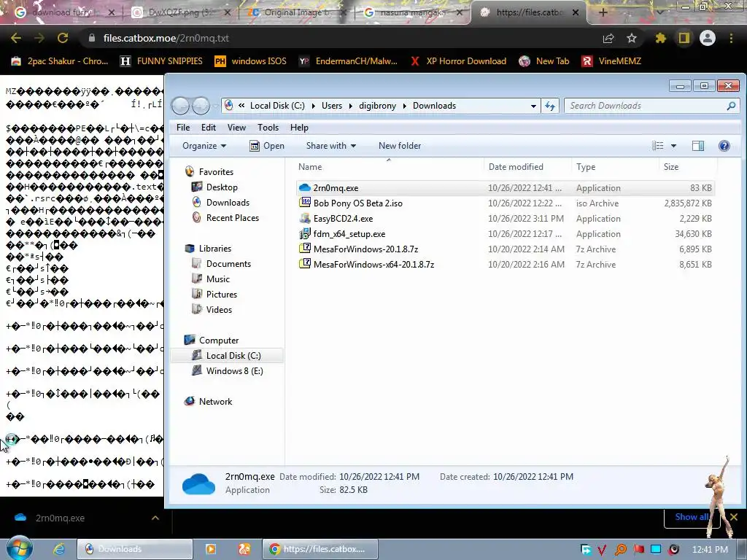Click the New folder button
This screenshot has height=560, width=747.
pos(400,146)
